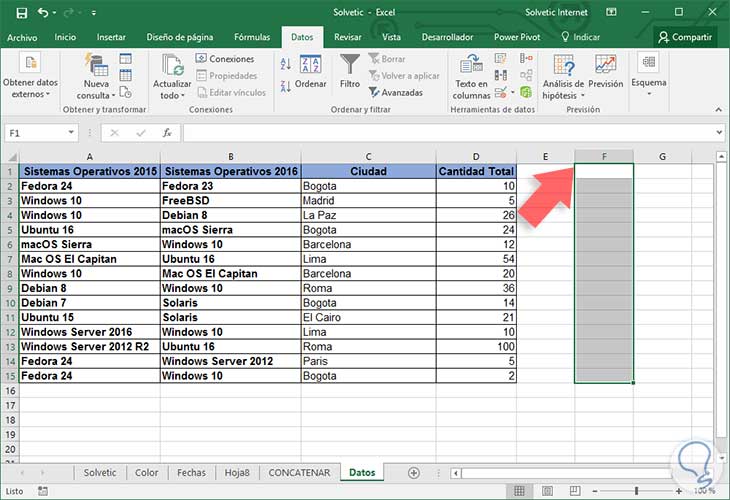Expand the Name Box dropdown
The image size is (730, 500).
[71, 133]
